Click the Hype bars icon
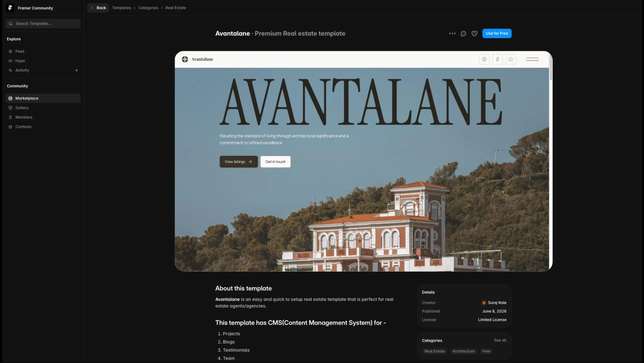644x363 pixels. coord(10,61)
